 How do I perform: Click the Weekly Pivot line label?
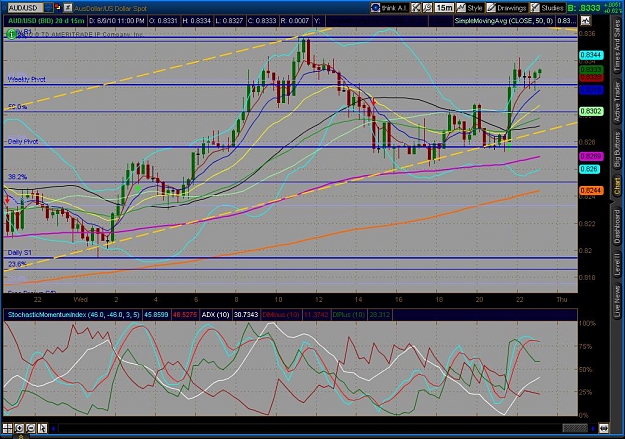click(26, 79)
